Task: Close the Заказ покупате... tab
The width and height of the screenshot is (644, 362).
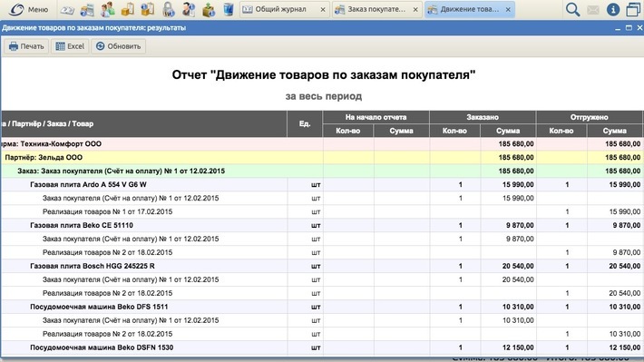Action: pos(415,9)
